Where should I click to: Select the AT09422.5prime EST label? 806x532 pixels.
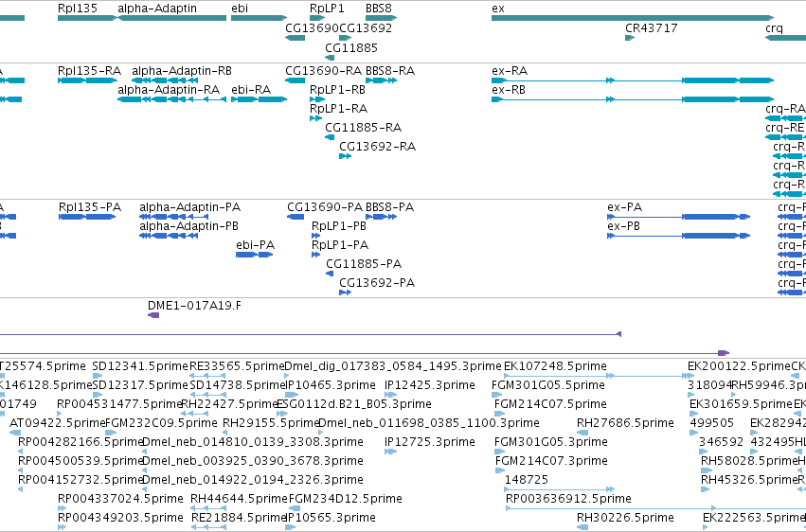pyautogui.click(x=57, y=423)
